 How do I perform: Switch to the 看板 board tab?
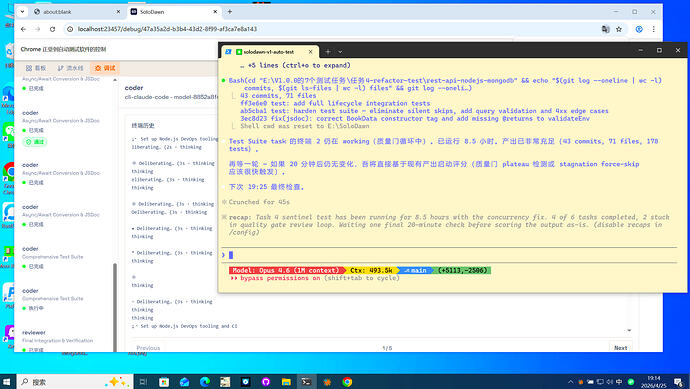click(36, 68)
